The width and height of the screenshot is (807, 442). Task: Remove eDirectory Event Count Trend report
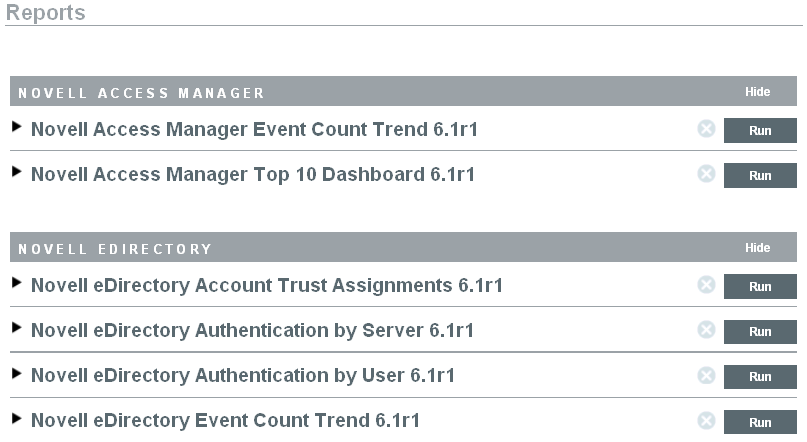coord(706,420)
